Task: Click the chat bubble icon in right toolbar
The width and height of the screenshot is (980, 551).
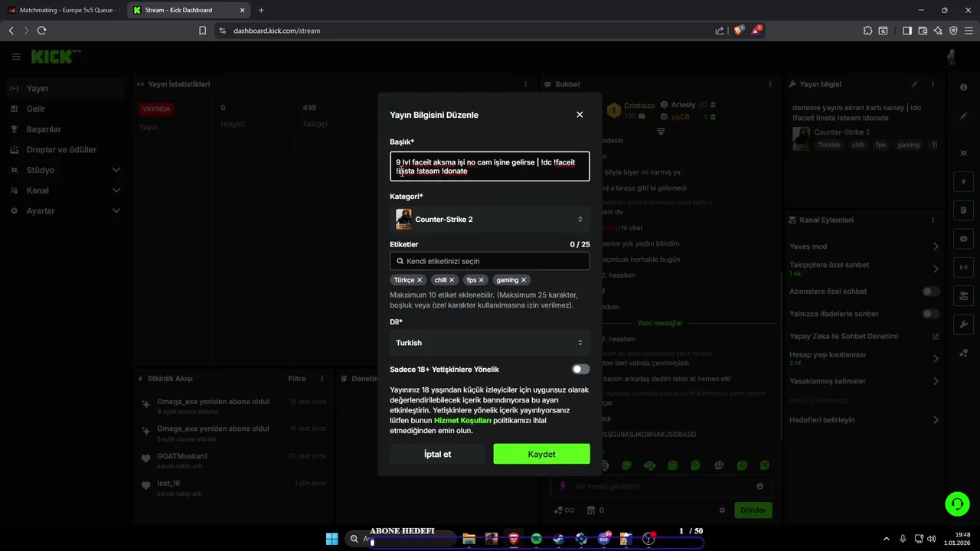Action: coord(963,239)
